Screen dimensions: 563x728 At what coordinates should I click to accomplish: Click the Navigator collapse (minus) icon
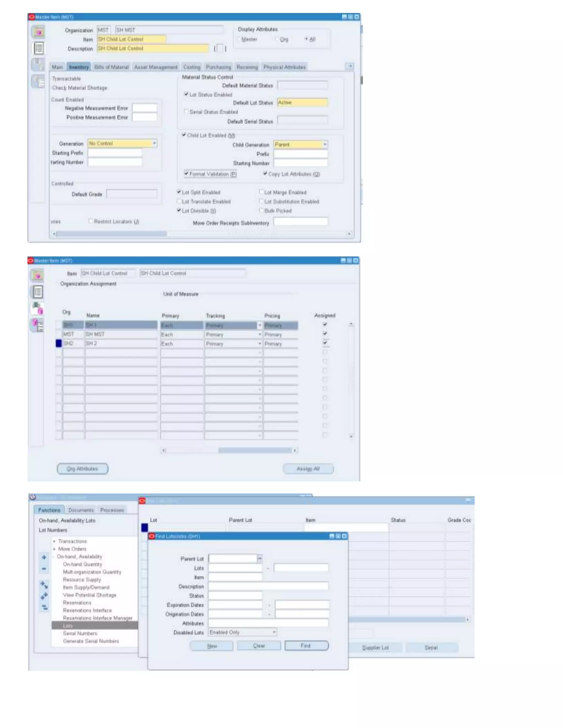(44, 568)
